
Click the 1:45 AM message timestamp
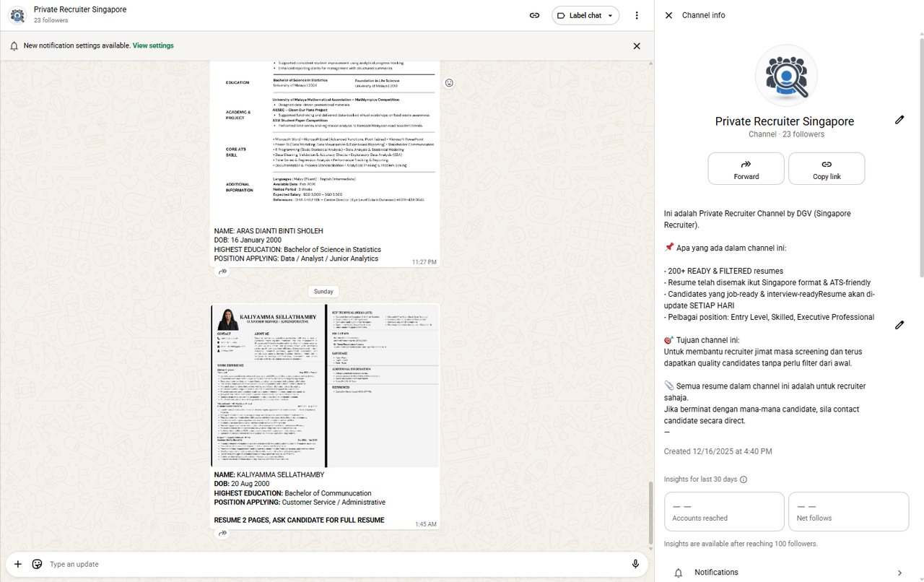point(426,524)
